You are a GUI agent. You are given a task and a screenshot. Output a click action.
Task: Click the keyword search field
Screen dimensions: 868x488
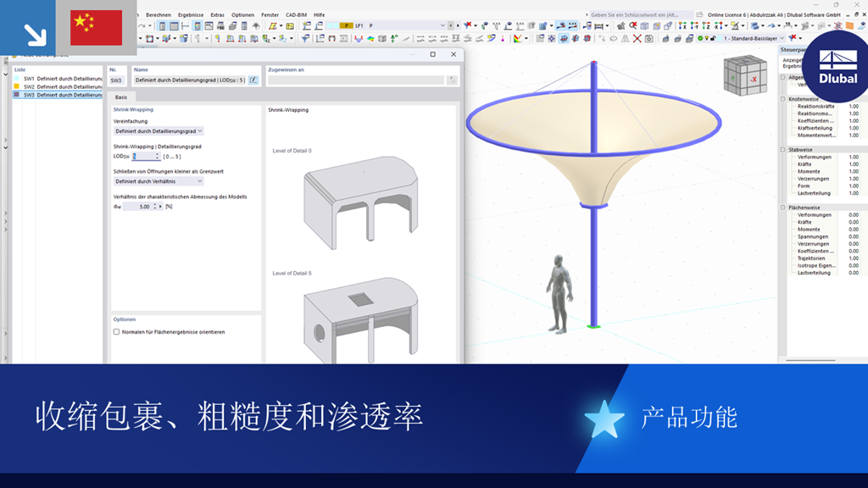click(x=641, y=15)
